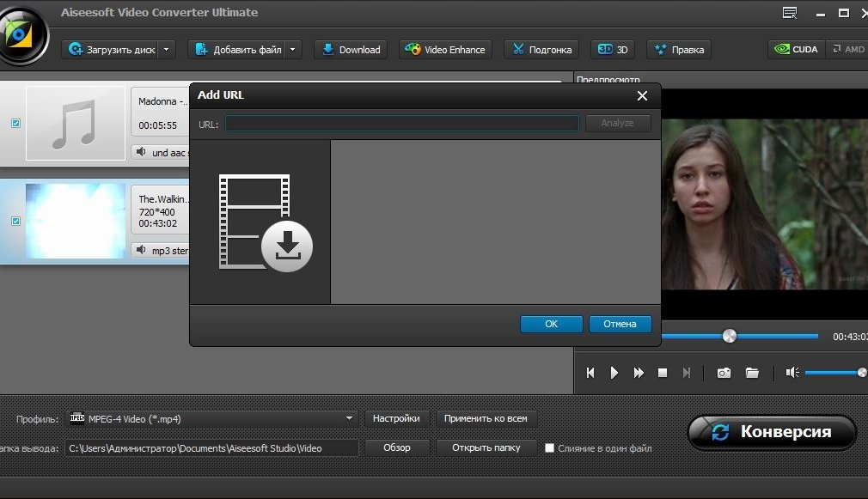868x499 pixels.
Task: Open the Правка edit tool
Action: [x=679, y=50]
